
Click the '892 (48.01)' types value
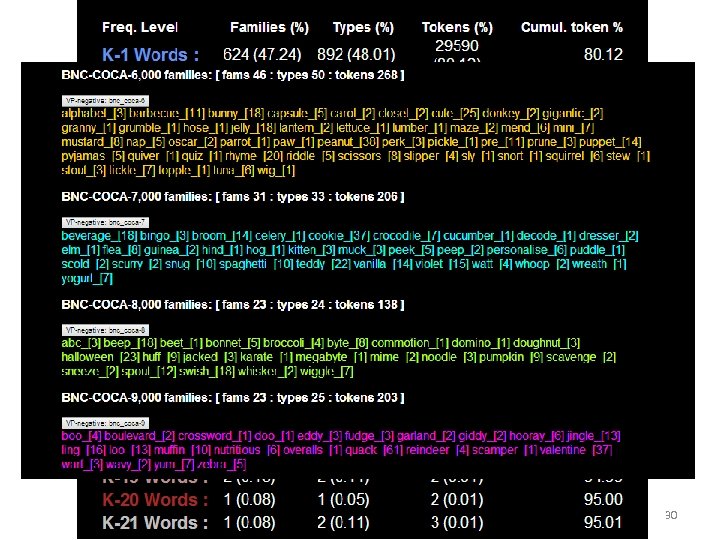tap(356, 55)
